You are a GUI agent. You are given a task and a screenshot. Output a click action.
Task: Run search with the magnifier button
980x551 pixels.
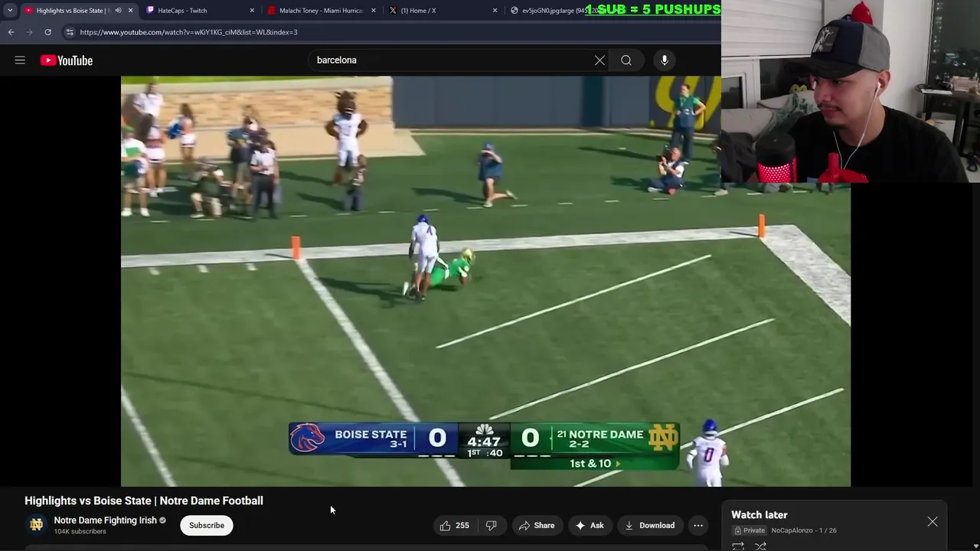(626, 60)
